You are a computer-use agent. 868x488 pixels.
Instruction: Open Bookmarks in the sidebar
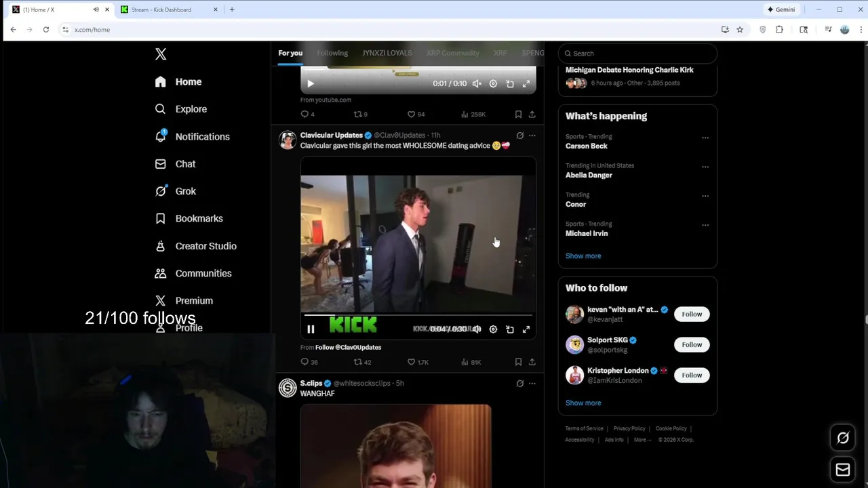point(189,218)
